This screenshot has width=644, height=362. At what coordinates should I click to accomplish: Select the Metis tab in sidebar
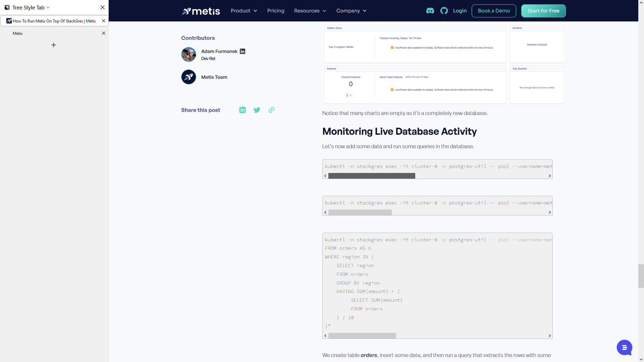(x=54, y=33)
